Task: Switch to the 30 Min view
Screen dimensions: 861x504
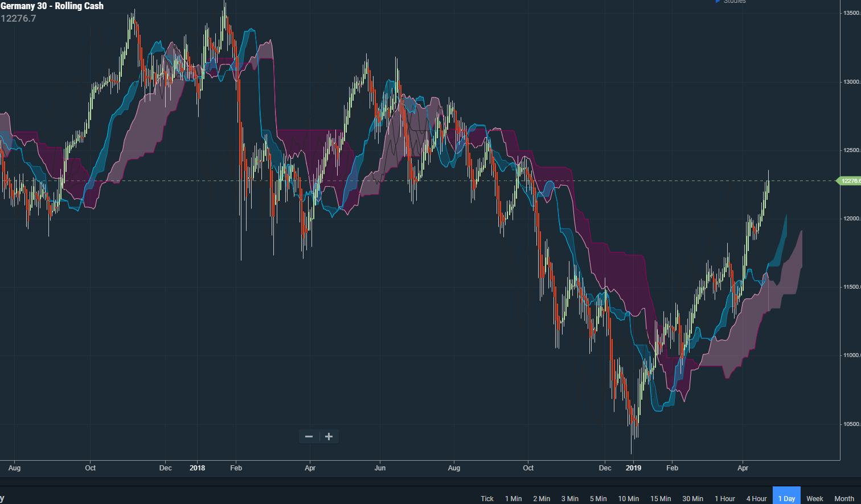Action: [x=692, y=499]
